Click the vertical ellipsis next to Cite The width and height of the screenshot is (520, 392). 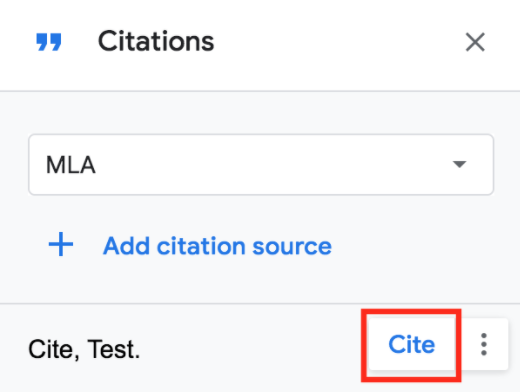point(484,344)
